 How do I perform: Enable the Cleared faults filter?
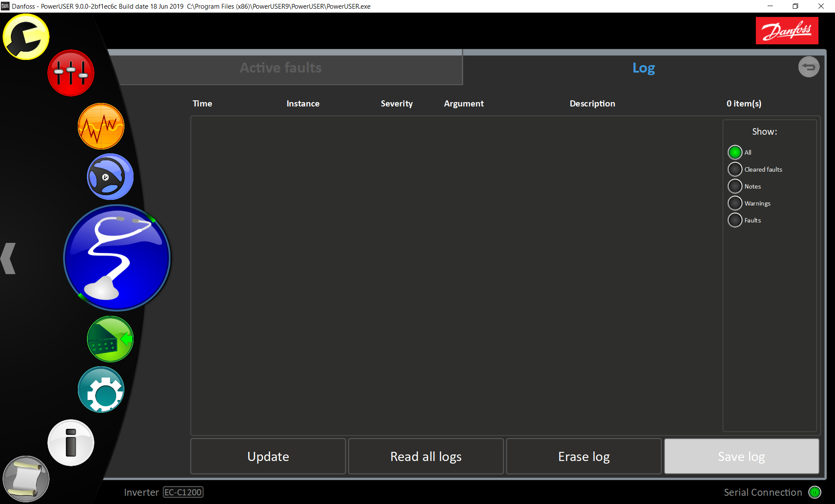click(x=735, y=169)
